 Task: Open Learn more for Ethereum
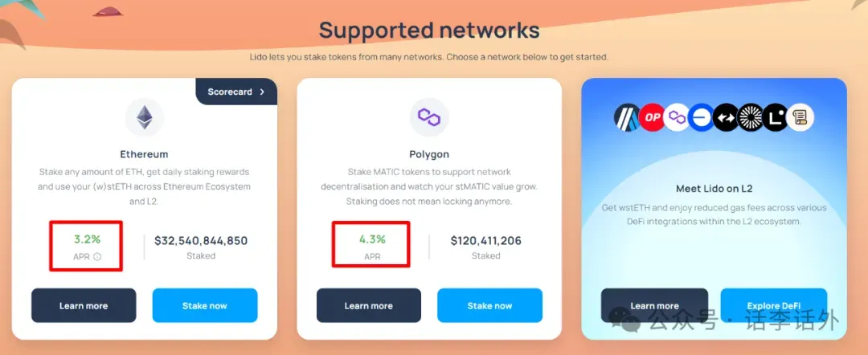84,305
